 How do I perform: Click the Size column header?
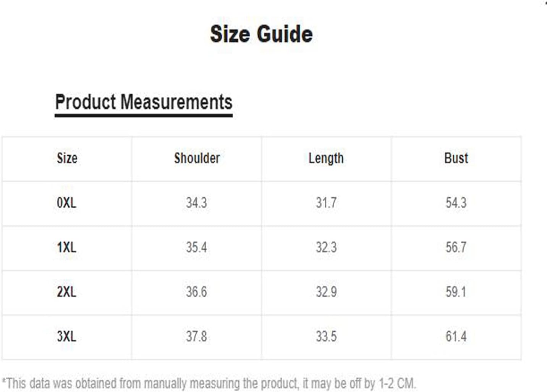point(67,158)
